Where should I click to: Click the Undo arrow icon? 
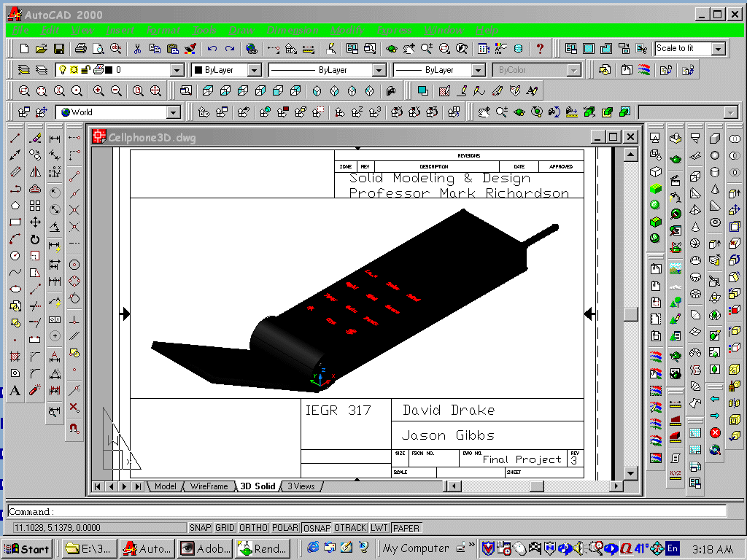coord(212,49)
